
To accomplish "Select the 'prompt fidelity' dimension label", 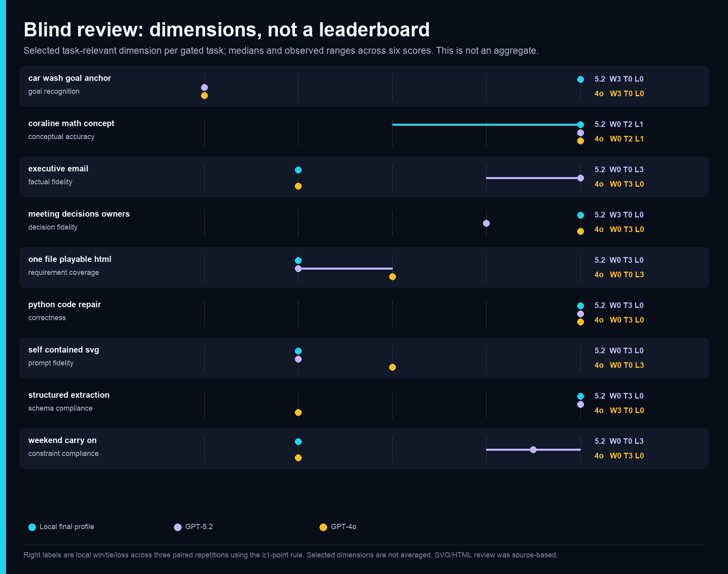I will 51,363.
